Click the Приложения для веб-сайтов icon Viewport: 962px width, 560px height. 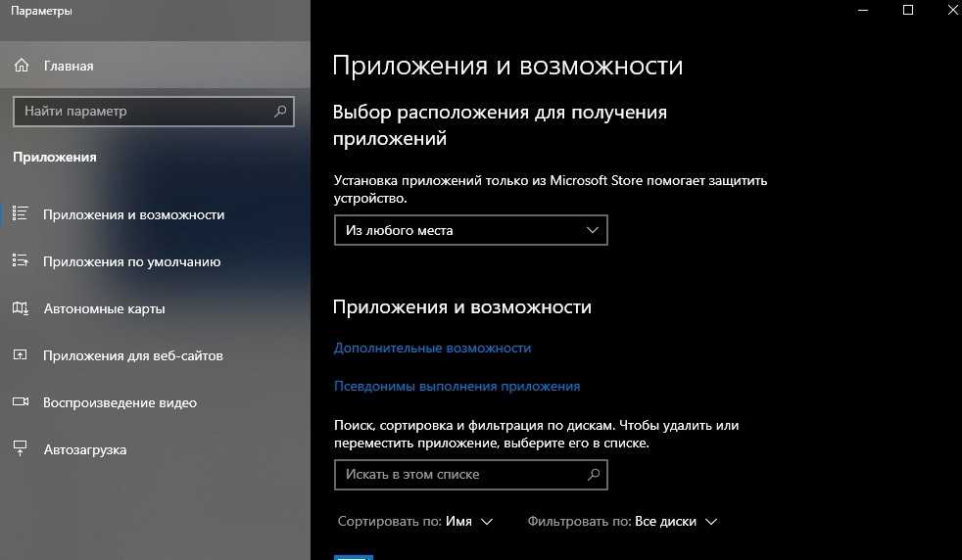point(21,355)
